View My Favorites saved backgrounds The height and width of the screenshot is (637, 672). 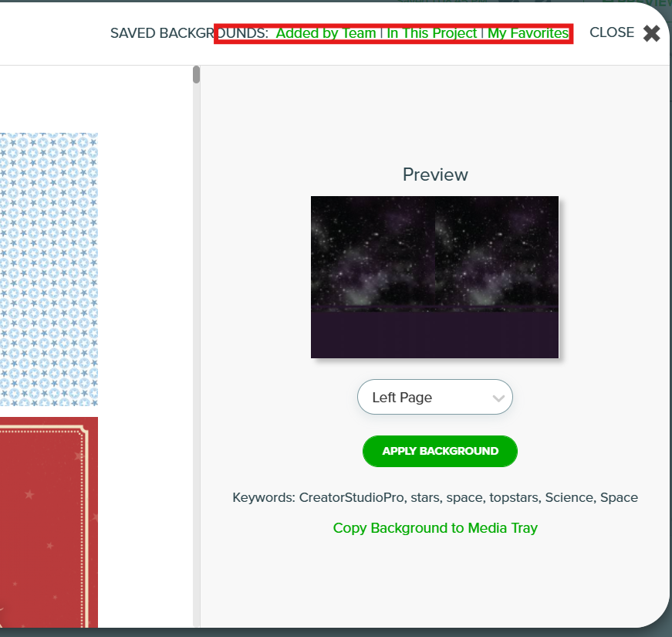tap(528, 33)
